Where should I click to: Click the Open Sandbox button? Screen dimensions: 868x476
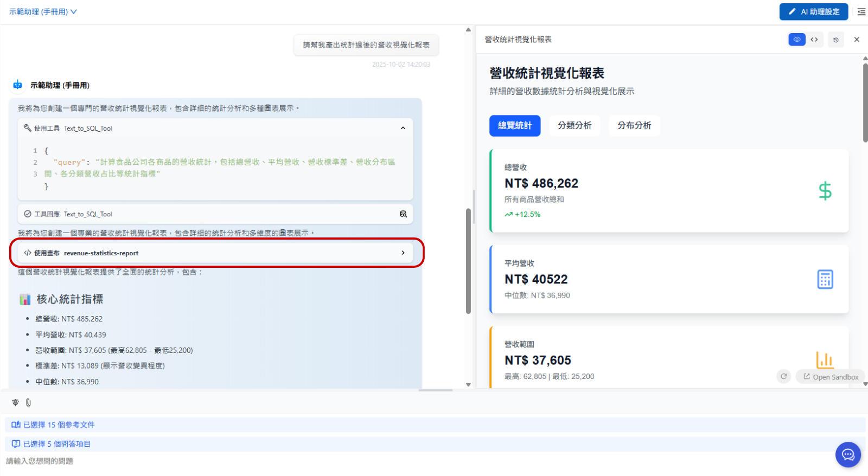point(830,377)
